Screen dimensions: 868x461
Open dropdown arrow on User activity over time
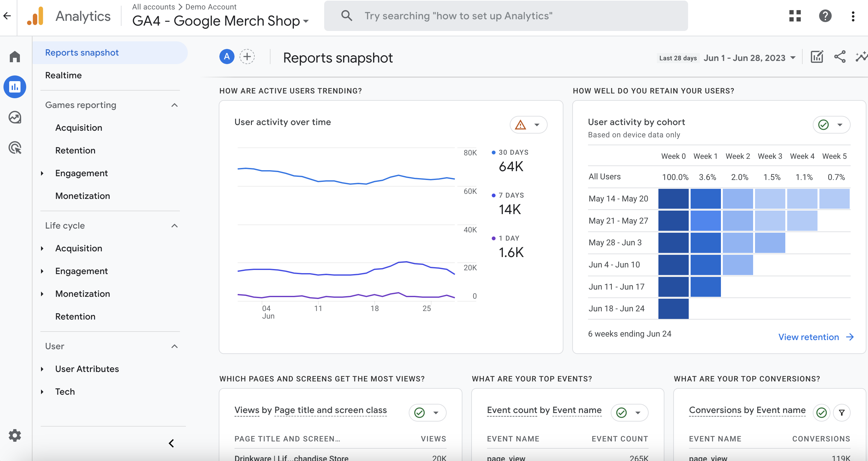[x=537, y=125]
